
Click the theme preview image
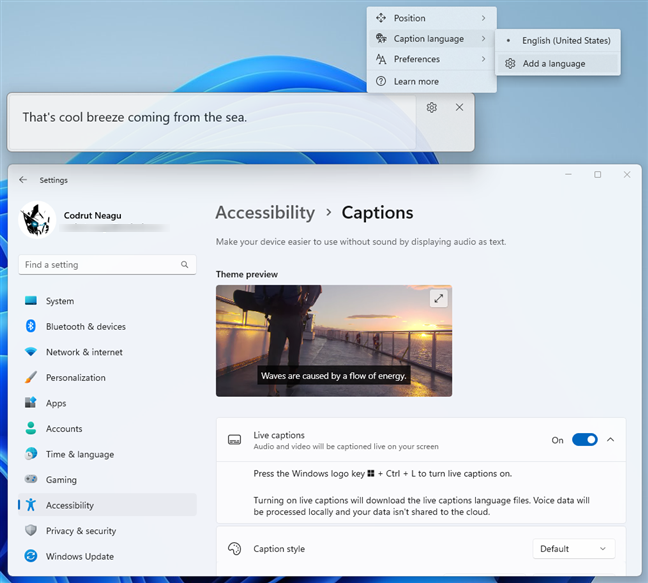[334, 341]
